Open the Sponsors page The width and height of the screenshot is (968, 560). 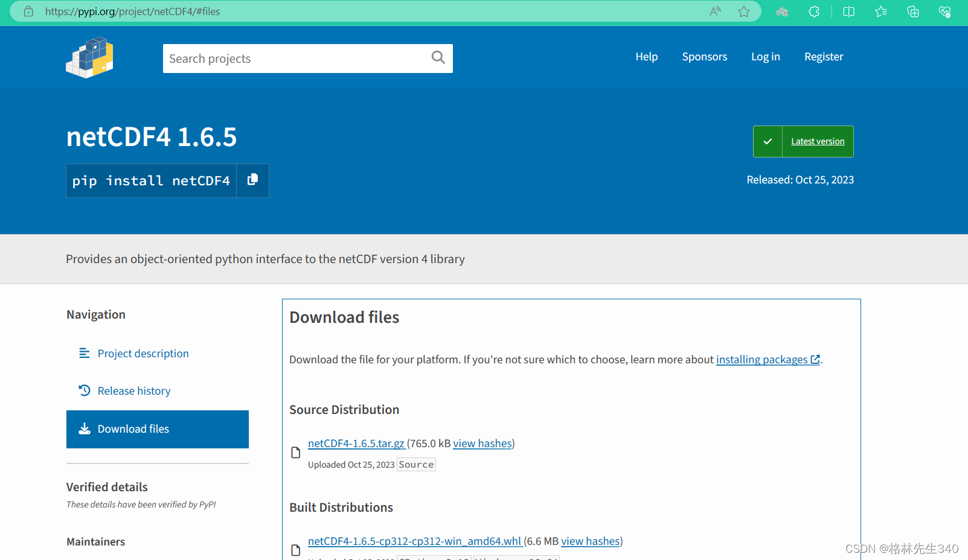coord(704,57)
